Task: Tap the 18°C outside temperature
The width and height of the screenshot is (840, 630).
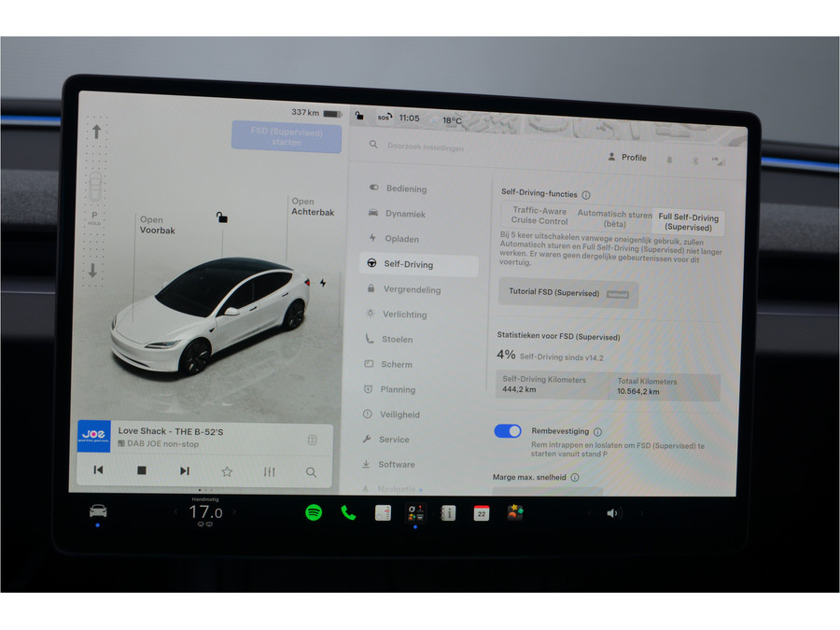Action: tap(452, 120)
